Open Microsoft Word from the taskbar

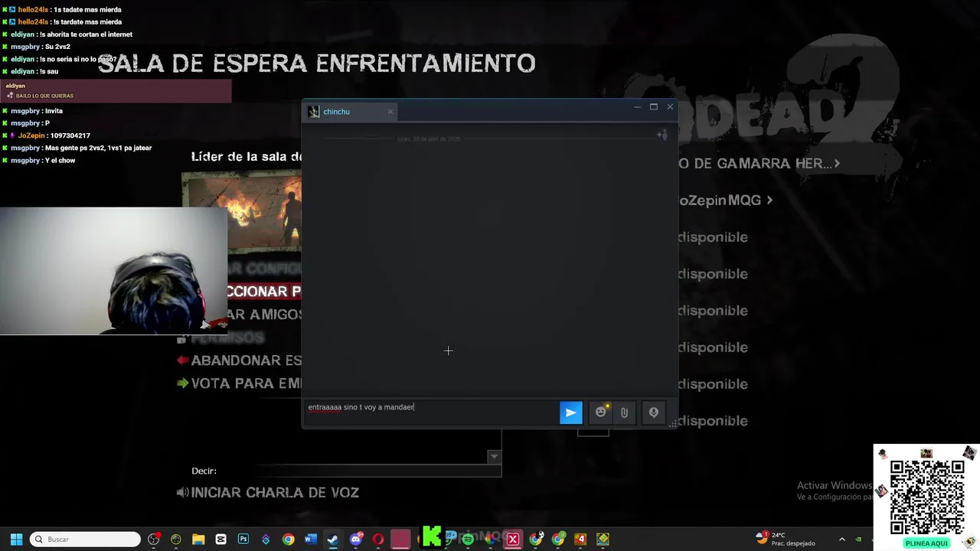point(310,540)
